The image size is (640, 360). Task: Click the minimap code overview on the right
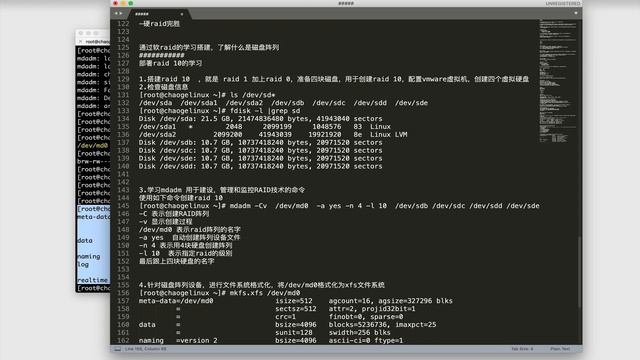[558, 82]
